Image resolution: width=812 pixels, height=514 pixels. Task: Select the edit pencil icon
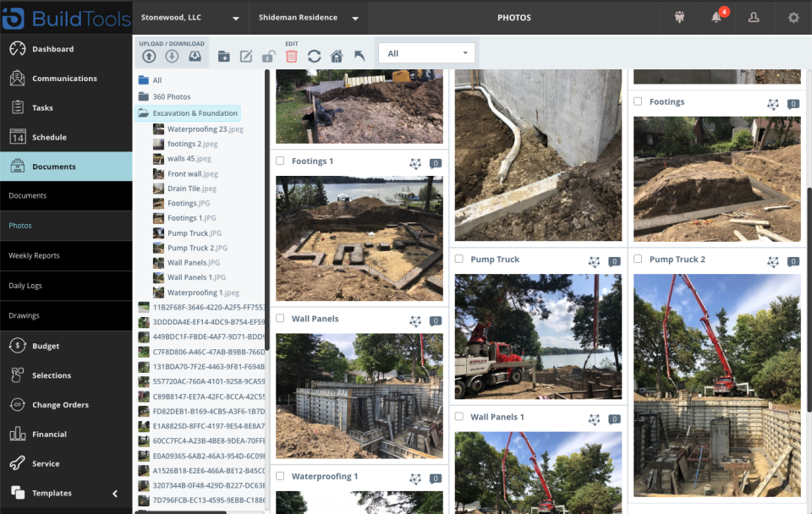246,56
